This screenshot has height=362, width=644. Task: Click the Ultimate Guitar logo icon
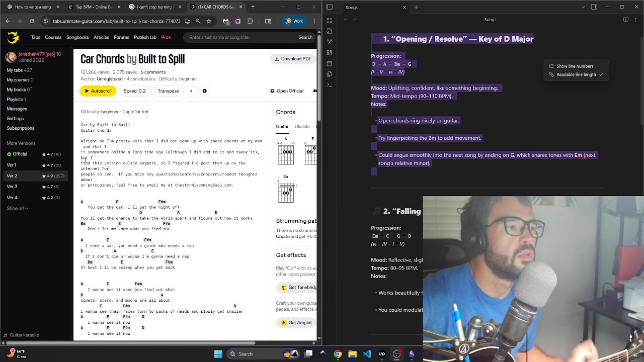[x=13, y=37]
